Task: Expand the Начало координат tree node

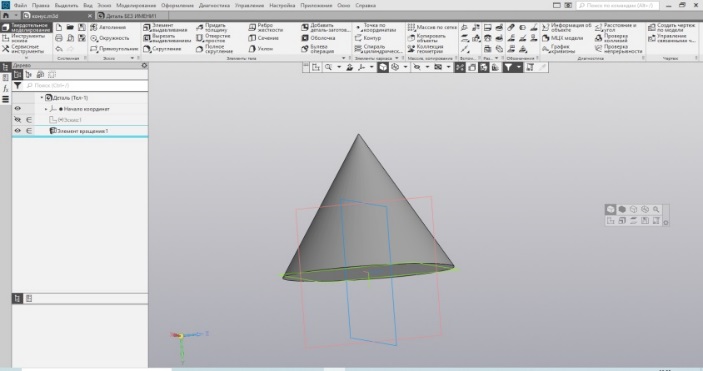Action: click(x=46, y=109)
